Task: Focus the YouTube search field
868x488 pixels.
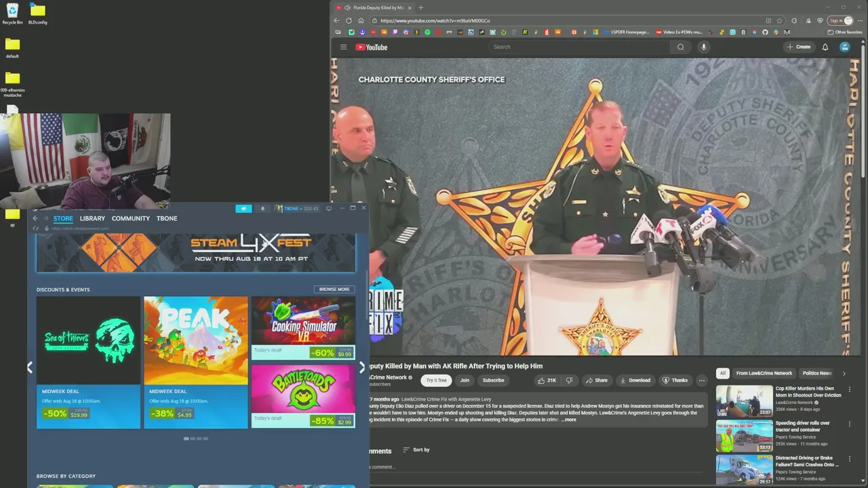Action: pos(580,47)
